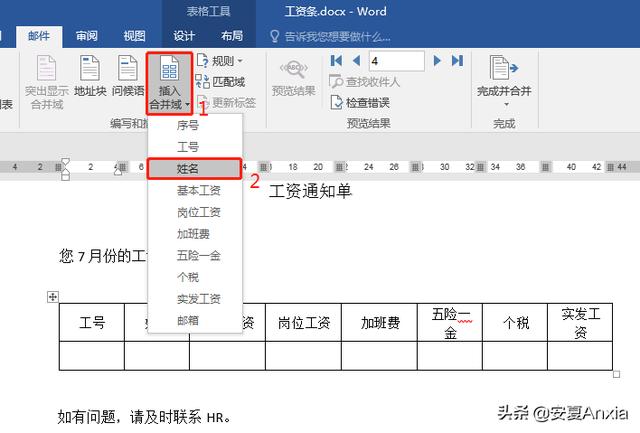Open the 规则 rules dropdown
The width and height of the screenshot is (640, 433).
click(220, 61)
